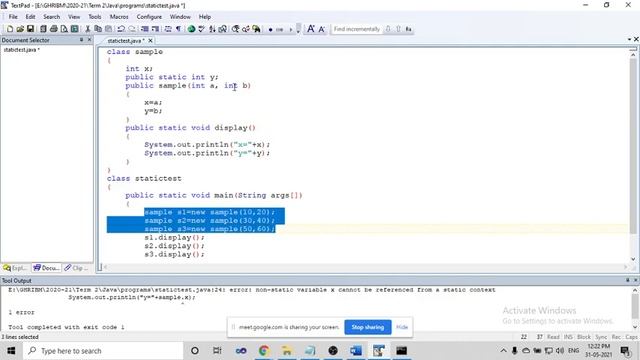Click the 'class staticttest' line in the editor
This screenshot has width=640, height=360.
coord(144,179)
